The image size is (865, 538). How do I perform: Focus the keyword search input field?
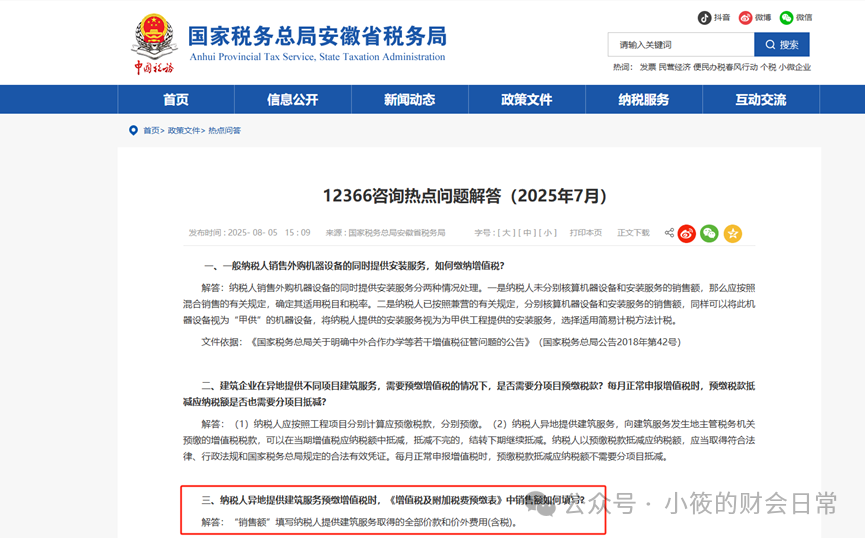point(681,45)
